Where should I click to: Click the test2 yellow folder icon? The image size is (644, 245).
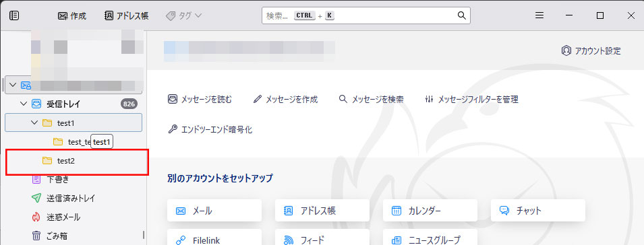click(x=47, y=161)
